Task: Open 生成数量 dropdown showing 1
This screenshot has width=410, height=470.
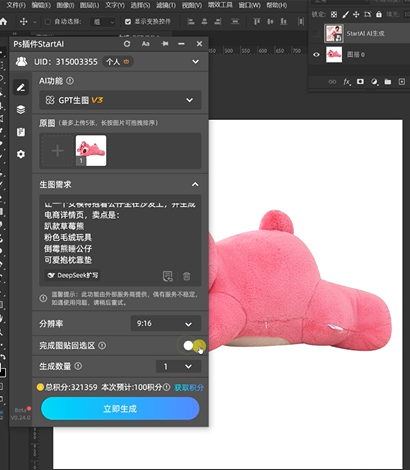Action: 178,366
